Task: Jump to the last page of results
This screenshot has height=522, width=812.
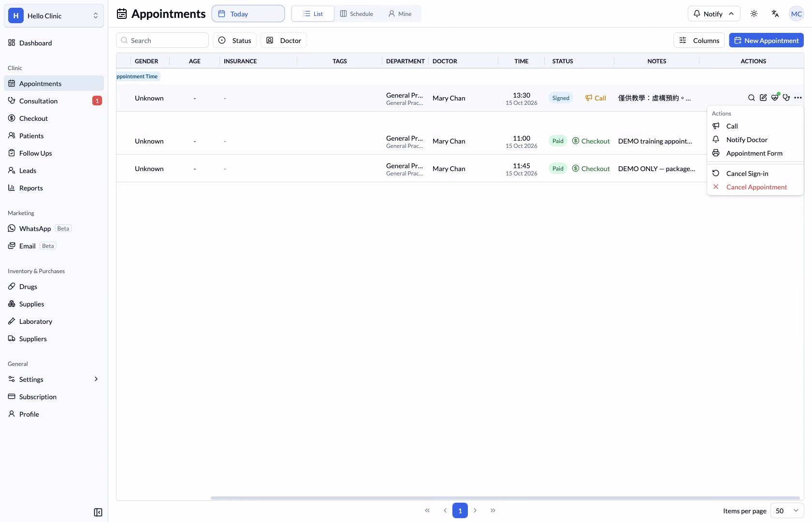Action: [x=493, y=510]
